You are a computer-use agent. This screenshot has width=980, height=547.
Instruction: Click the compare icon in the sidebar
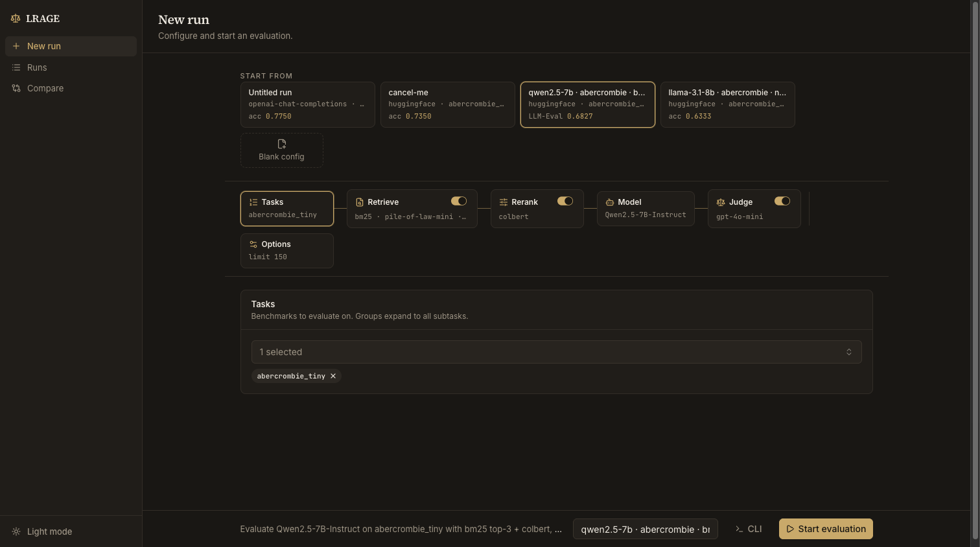coord(16,88)
